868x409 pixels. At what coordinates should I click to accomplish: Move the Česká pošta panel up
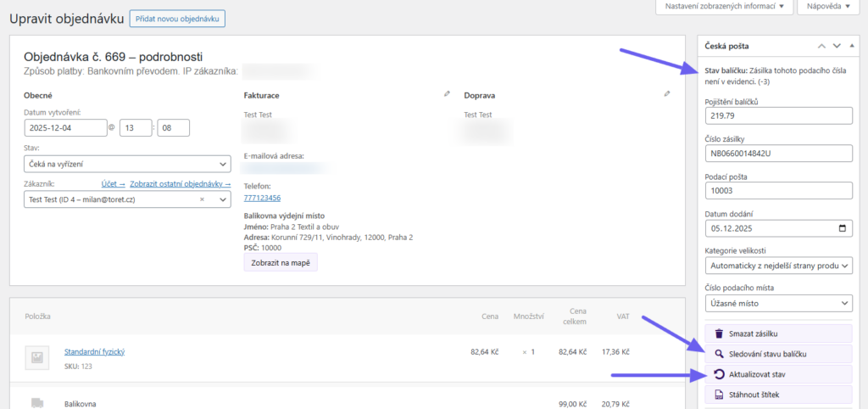(821, 46)
